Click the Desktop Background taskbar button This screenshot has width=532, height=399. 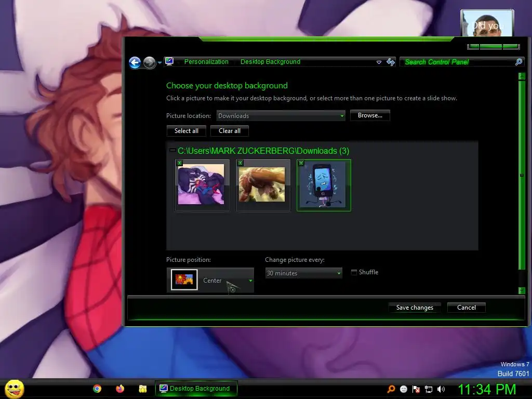click(x=196, y=389)
